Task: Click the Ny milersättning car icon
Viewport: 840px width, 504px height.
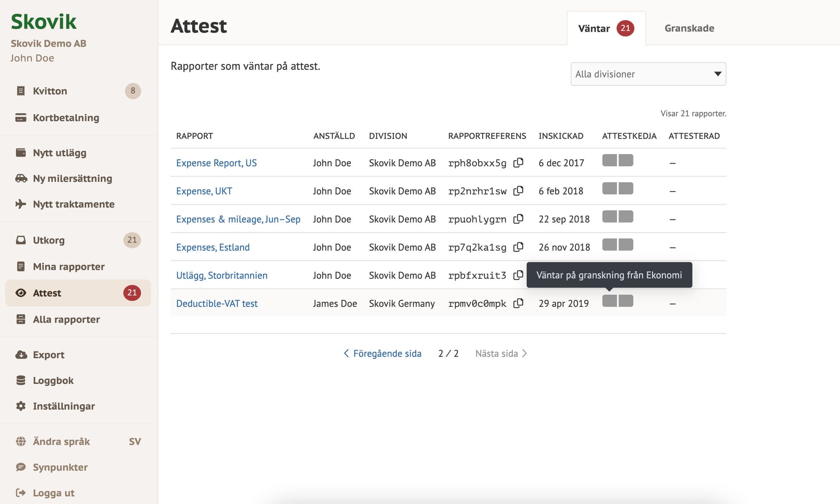Action: point(21,178)
